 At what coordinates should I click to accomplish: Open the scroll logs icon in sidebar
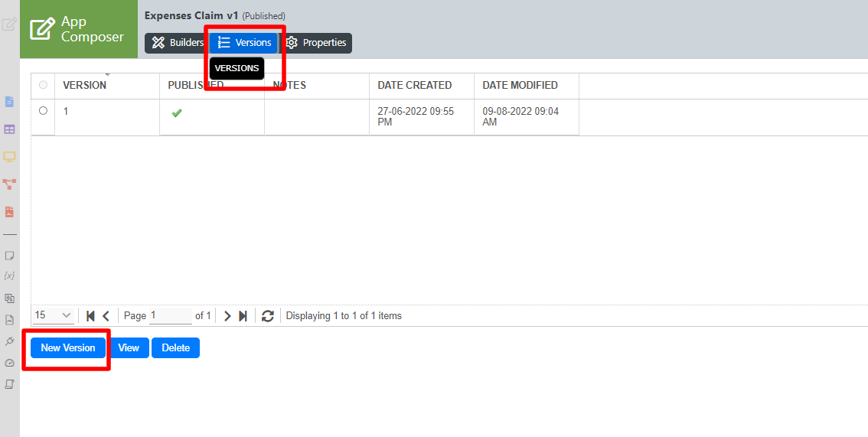[x=9, y=384]
